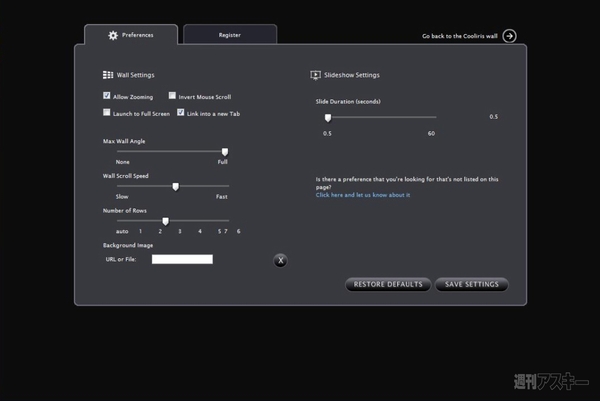Click the 'Slideshow Settings' heading text

pyautogui.click(x=352, y=75)
